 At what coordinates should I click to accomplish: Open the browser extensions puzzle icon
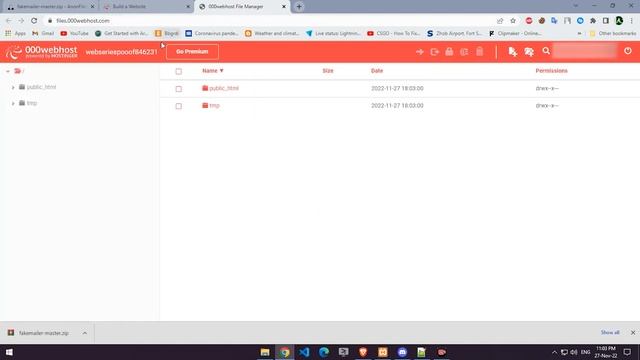tap(593, 20)
